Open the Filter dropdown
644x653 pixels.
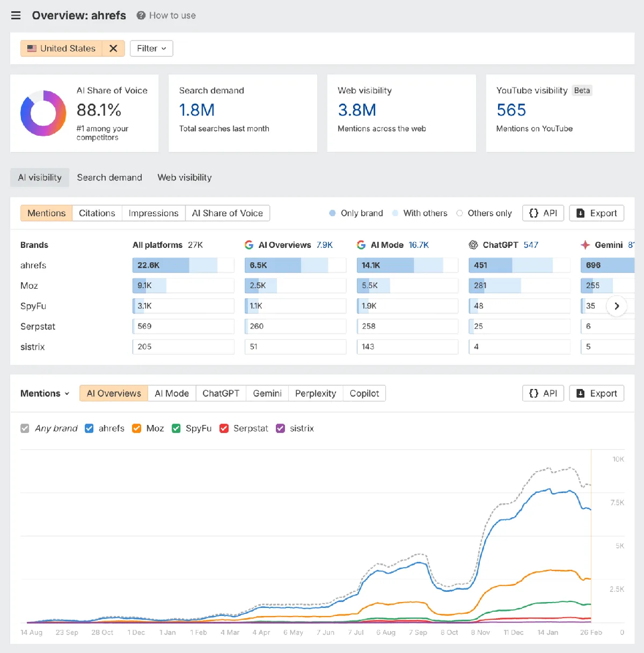coord(151,48)
